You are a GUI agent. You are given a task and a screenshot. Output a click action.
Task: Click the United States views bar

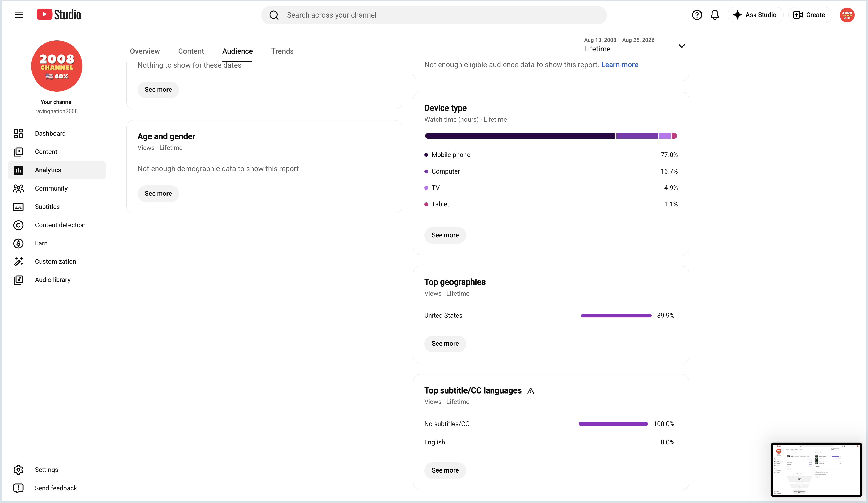click(616, 316)
